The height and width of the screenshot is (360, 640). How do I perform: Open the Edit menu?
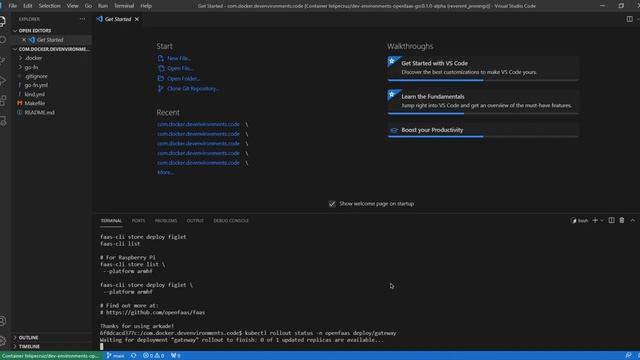[x=28, y=6]
